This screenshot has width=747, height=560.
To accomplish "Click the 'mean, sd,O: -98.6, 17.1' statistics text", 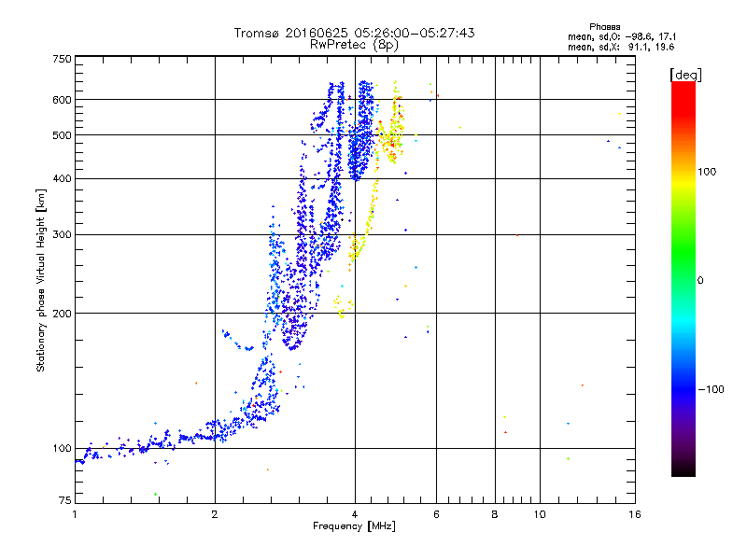I will 622,36.
